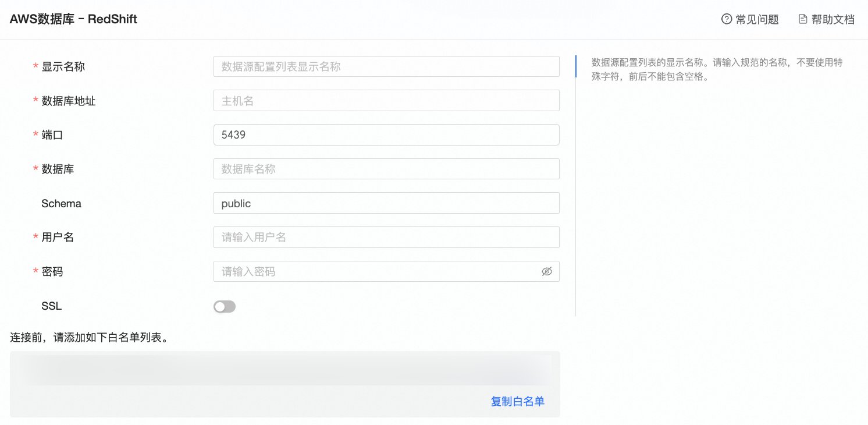
Task: Click the blurred whitelist IP content
Action: [x=285, y=370]
